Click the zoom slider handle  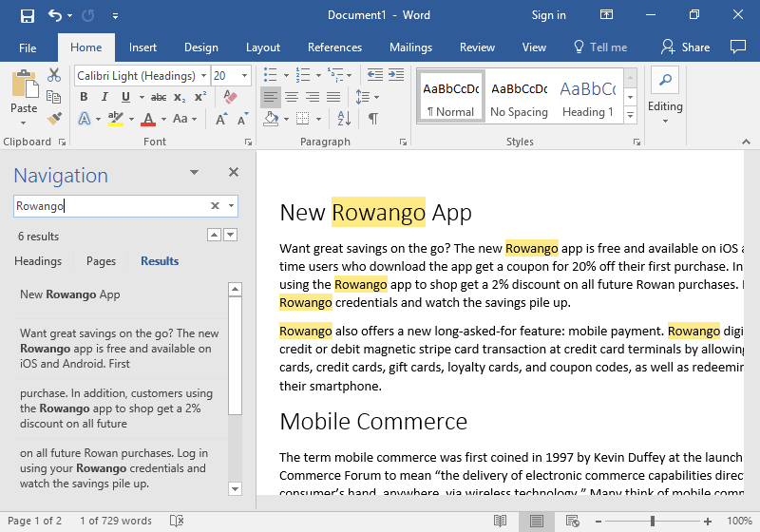pos(653,521)
